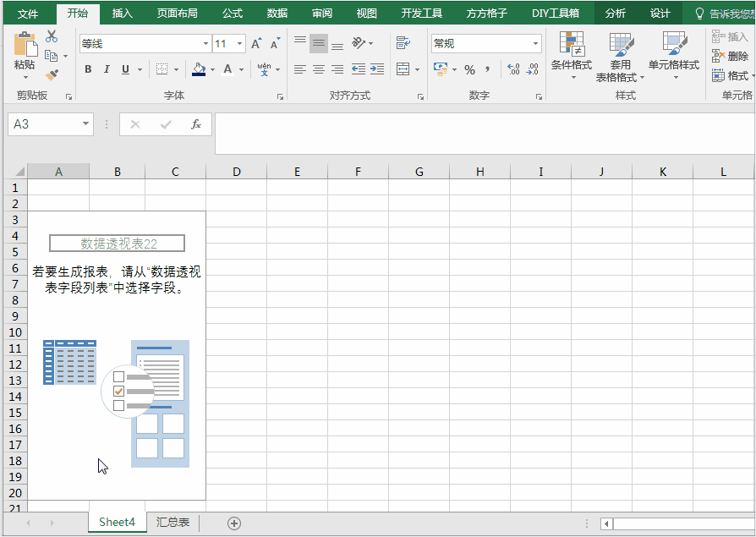Click the text orientation icon

pos(359,43)
